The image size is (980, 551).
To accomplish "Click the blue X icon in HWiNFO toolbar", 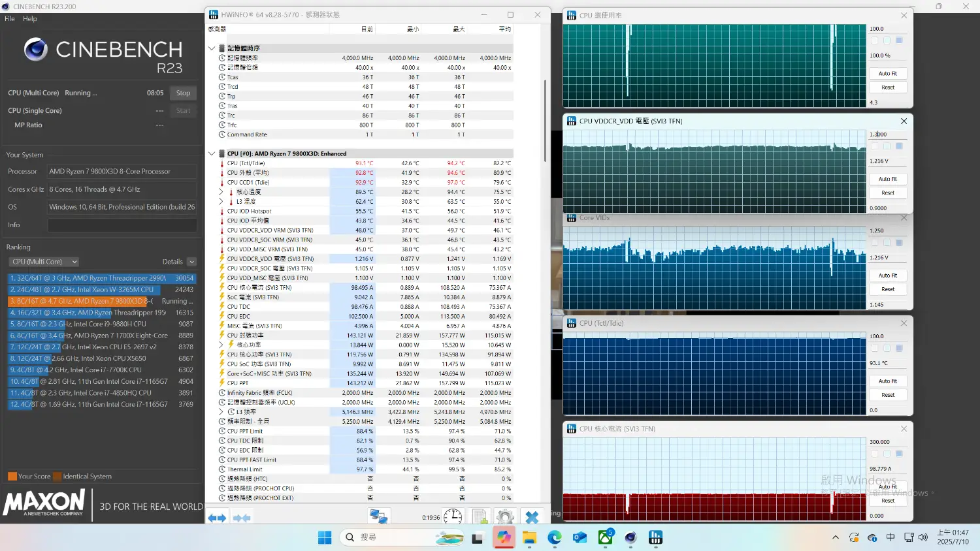I will tap(532, 517).
